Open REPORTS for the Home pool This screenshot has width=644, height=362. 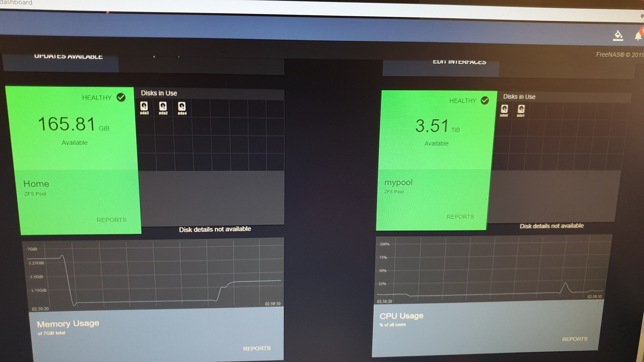tap(112, 220)
